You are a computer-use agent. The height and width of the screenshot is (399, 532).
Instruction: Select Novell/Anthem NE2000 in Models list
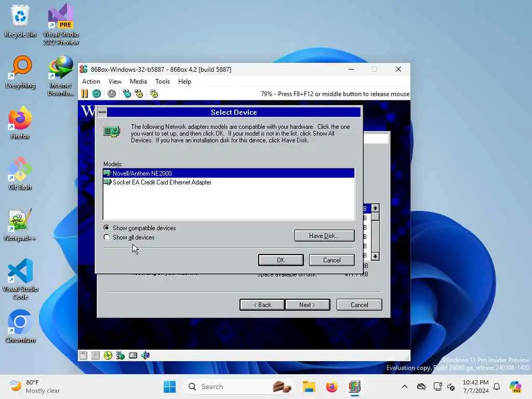point(229,173)
